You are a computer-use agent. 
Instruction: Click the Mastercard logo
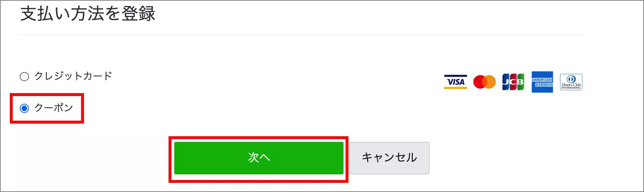pyautogui.click(x=484, y=82)
